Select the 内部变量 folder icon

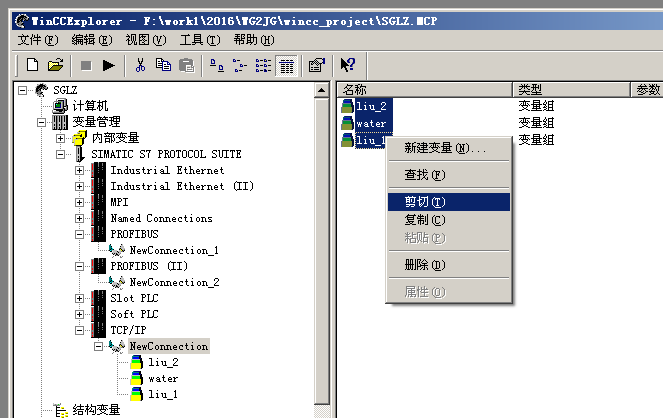click(79, 138)
